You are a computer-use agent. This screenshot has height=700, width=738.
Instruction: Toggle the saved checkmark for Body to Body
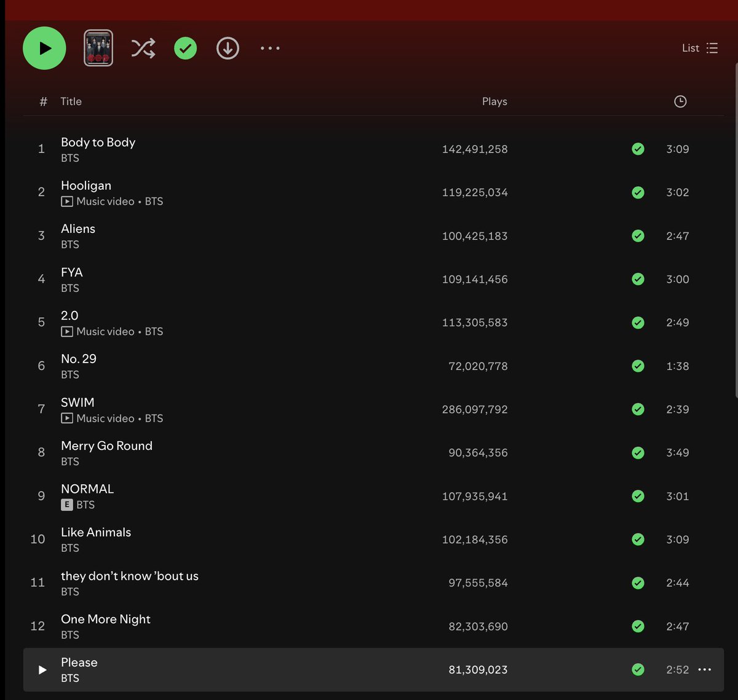[638, 149]
